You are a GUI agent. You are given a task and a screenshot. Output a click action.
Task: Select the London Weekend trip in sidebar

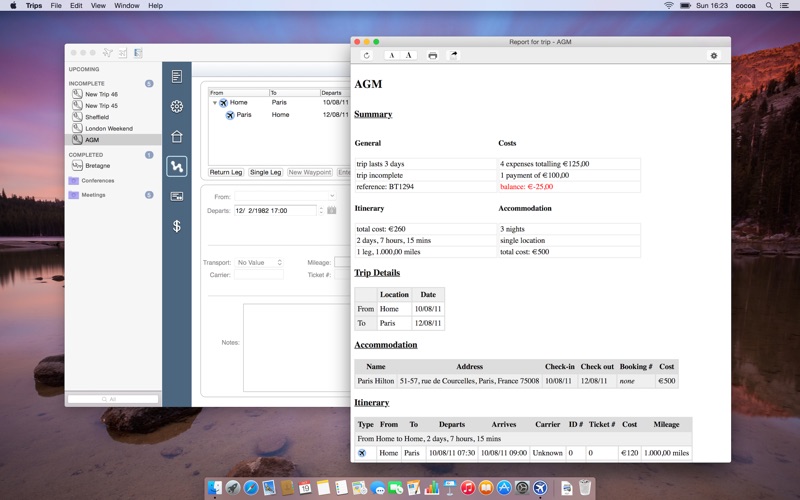pyautogui.click(x=109, y=129)
